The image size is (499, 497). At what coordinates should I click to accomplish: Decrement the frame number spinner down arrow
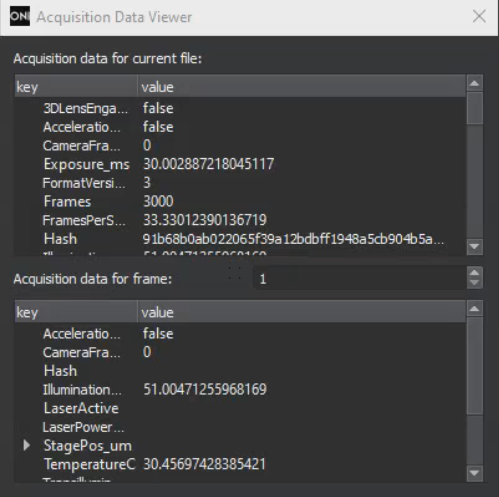tap(475, 283)
